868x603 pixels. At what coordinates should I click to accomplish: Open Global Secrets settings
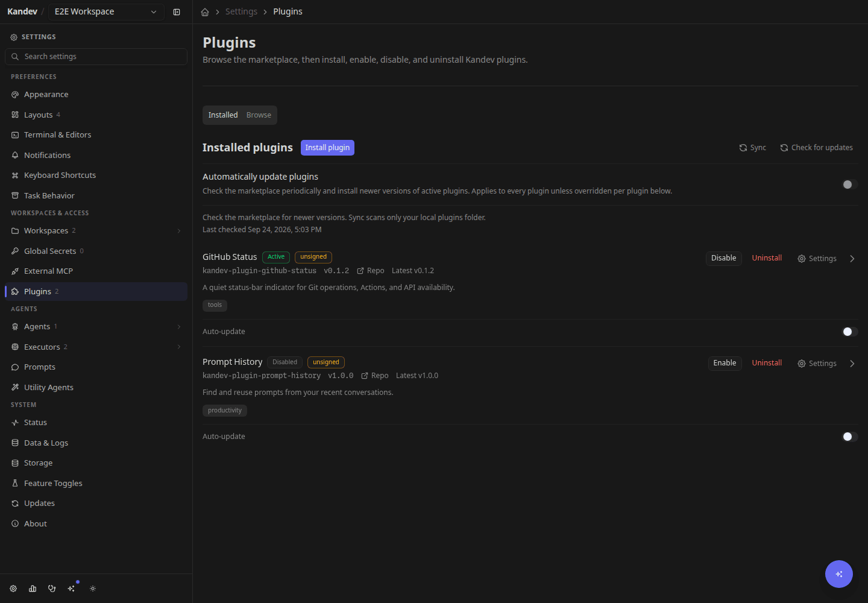pos(96,251)
